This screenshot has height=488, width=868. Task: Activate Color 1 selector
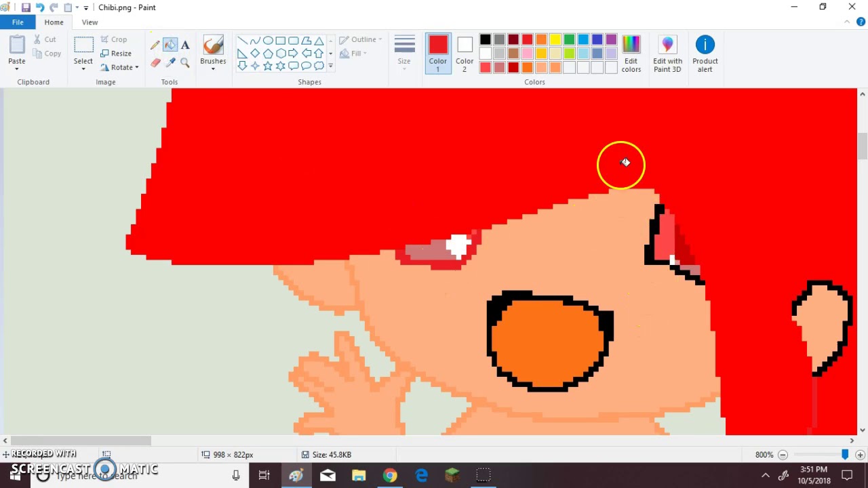tap(438, 54)
